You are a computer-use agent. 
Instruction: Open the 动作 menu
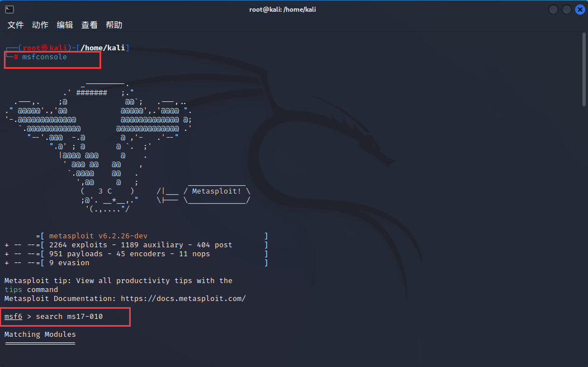click(x=40, y=25)
